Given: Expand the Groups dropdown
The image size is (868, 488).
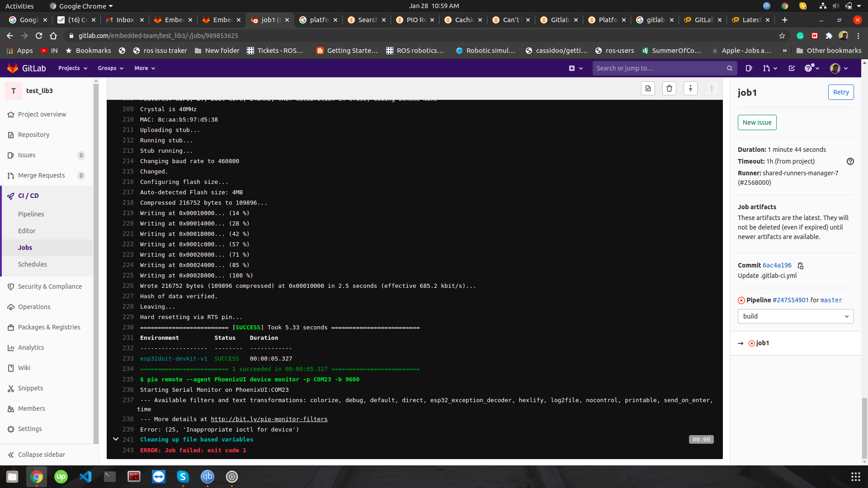Looking at the screenshot, I should (110, 68).
